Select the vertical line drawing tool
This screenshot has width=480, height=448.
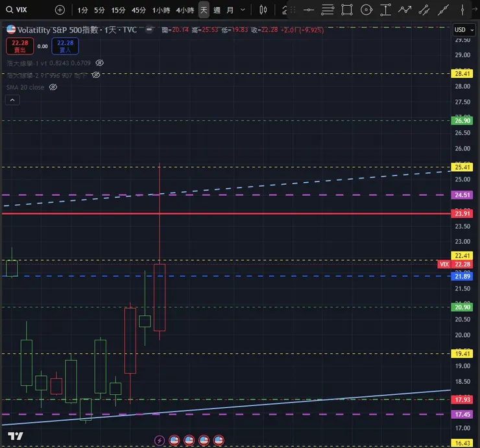point(462,10)
